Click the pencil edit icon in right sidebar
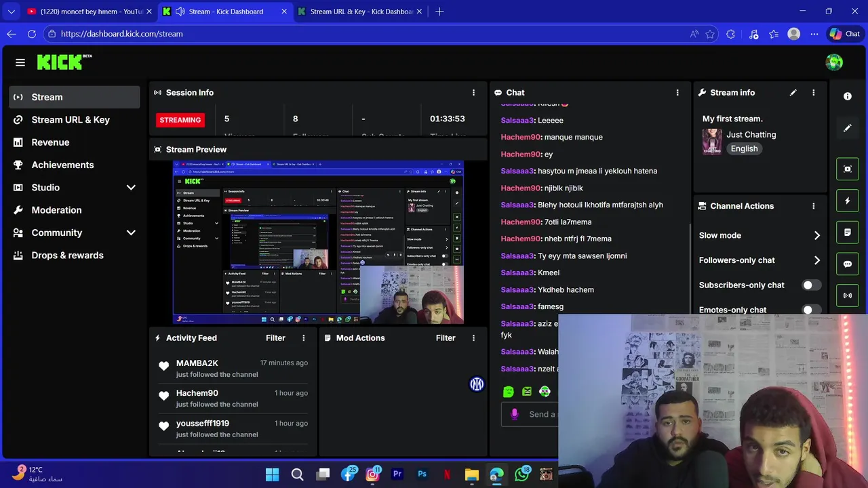 (848, 128)
